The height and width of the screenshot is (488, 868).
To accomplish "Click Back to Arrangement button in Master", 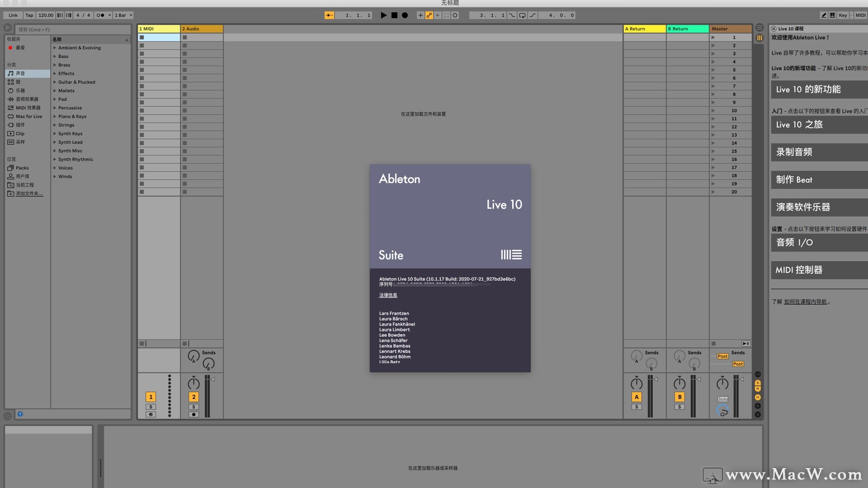I will [746, 343].
